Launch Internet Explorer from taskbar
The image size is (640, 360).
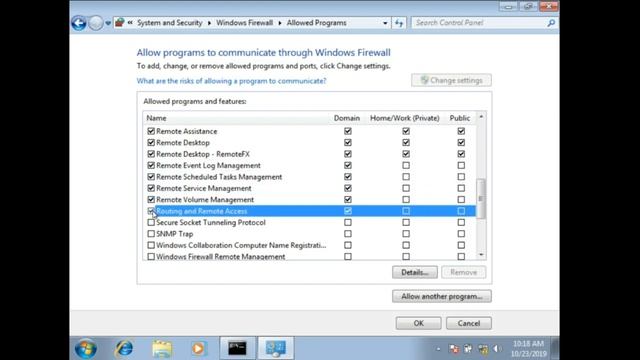(124, 349)
